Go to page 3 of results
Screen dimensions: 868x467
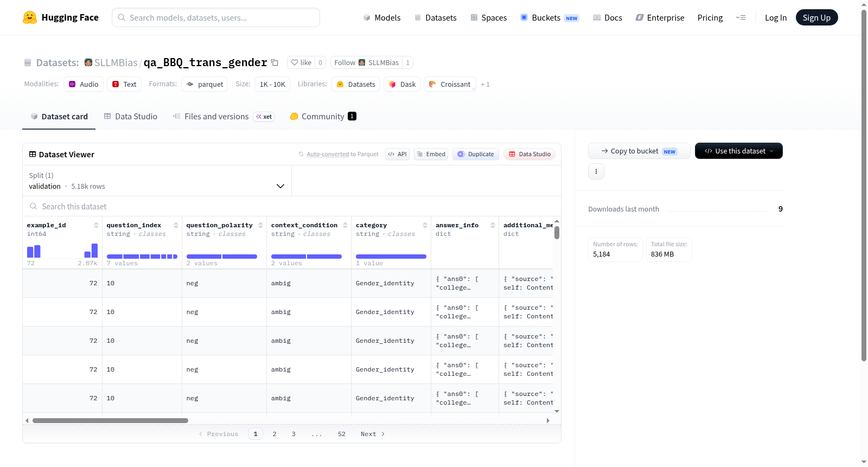pos(293,434)
